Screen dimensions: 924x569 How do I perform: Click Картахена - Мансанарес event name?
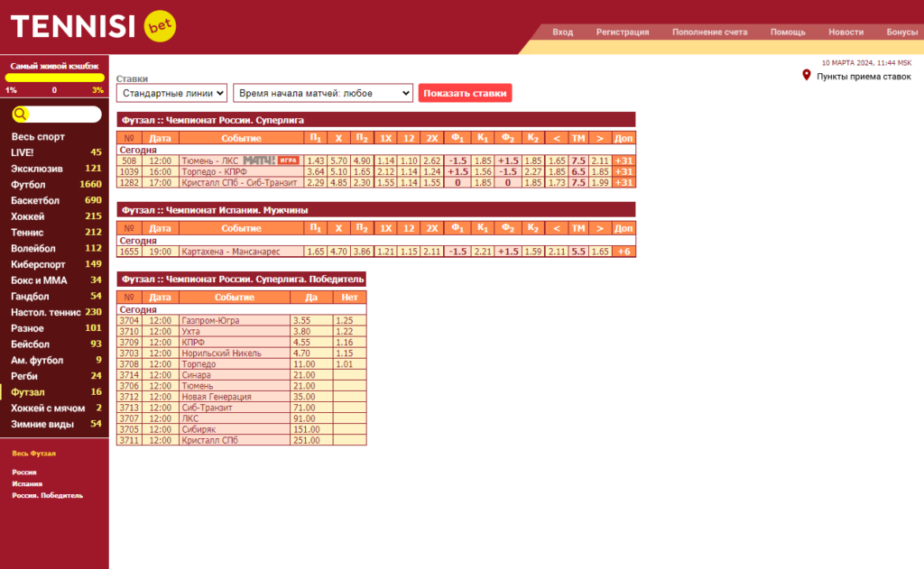(231, 252)
